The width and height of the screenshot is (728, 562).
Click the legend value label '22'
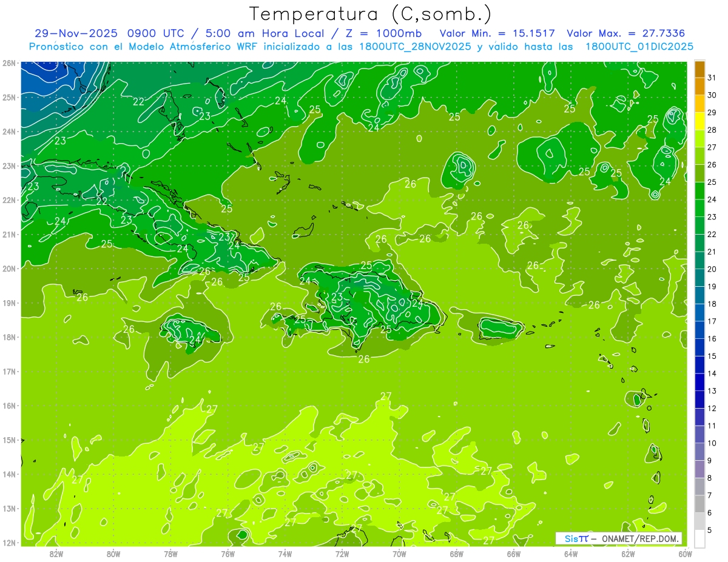coord(712,235)
